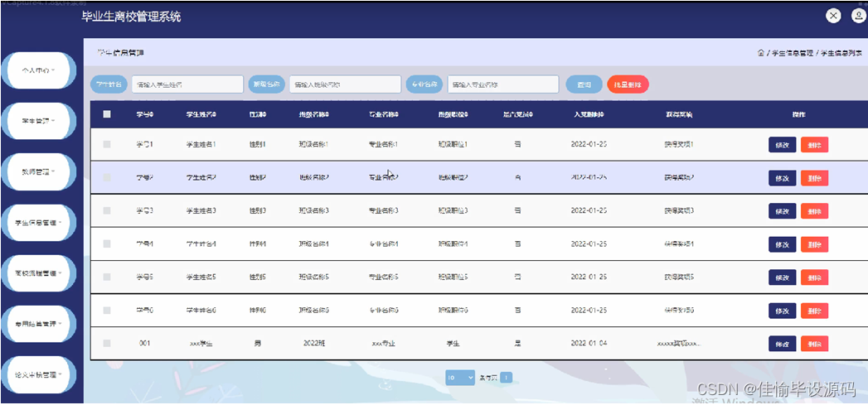Click 删除 for row 学号4
This screenshot has width=868, height=405.
click(x=814, y=244)
